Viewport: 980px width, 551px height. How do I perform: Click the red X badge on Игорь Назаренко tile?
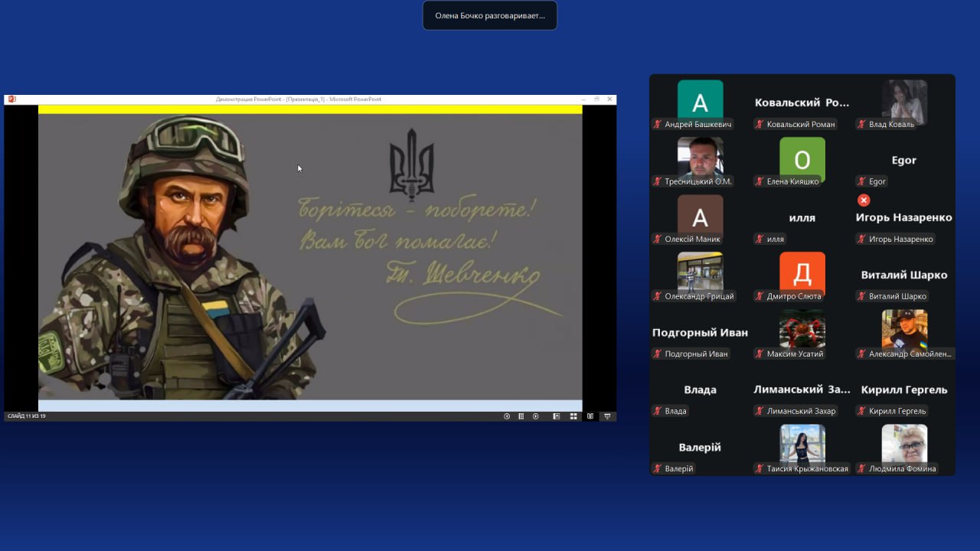pyautogui.click(x=864, y=201)
